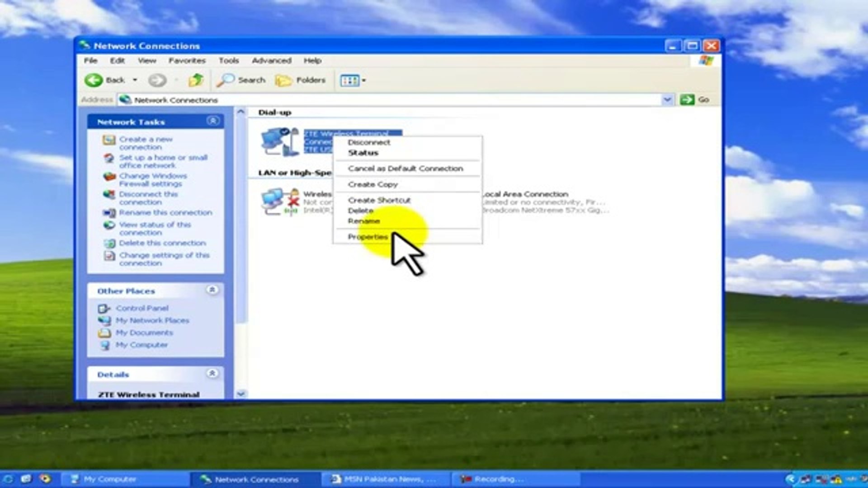Select Properties in the context menu
This screenshot has width=868, height=488.
click(368, 237)
